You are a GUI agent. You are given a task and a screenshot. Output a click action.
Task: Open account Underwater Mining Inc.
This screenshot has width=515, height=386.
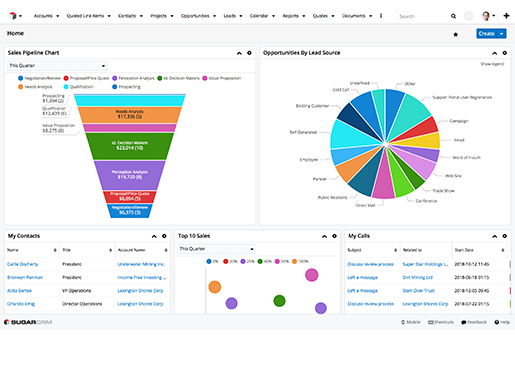point(141,264)
